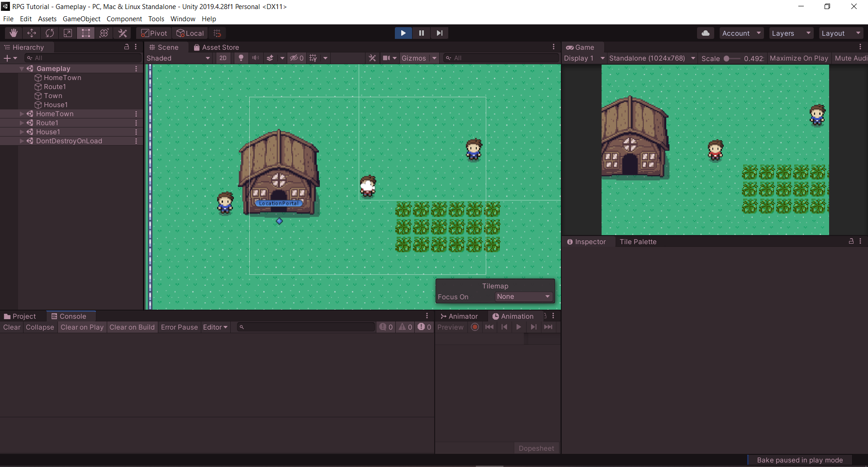The width and height of the screenshot is (868, 467).
Task: Toggle scene effects like skybox
Action: point(270,58)
